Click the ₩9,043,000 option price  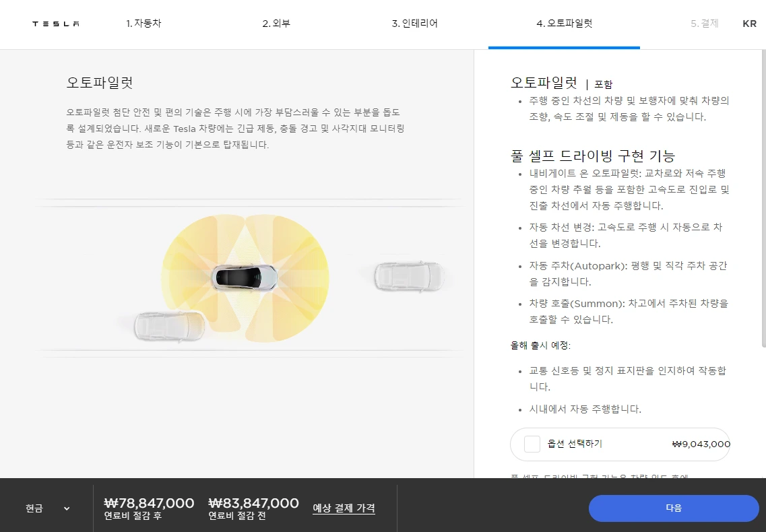[701, 444]
